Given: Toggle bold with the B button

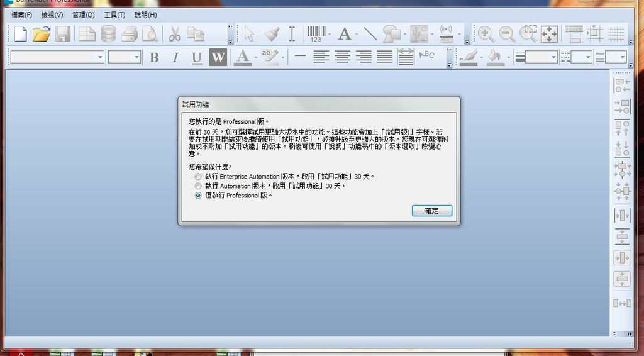Looking at the screenshot, I should (x=155, y=57).
